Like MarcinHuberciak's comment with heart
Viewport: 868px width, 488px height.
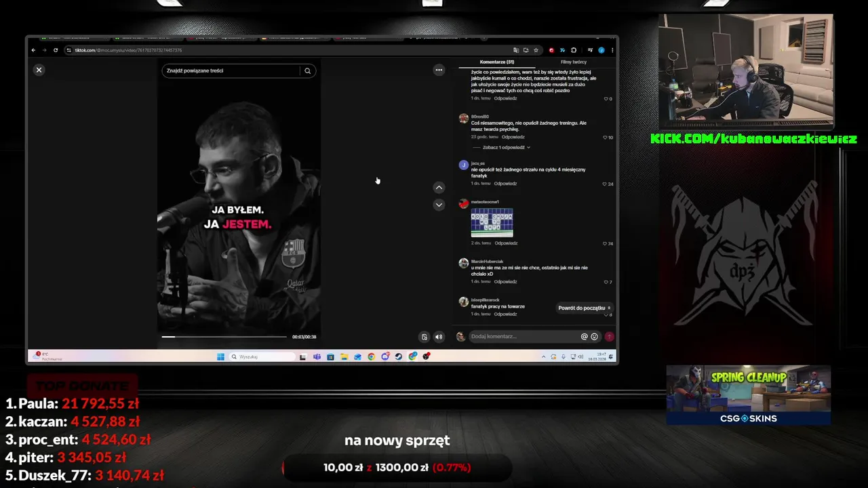point(606,282)
